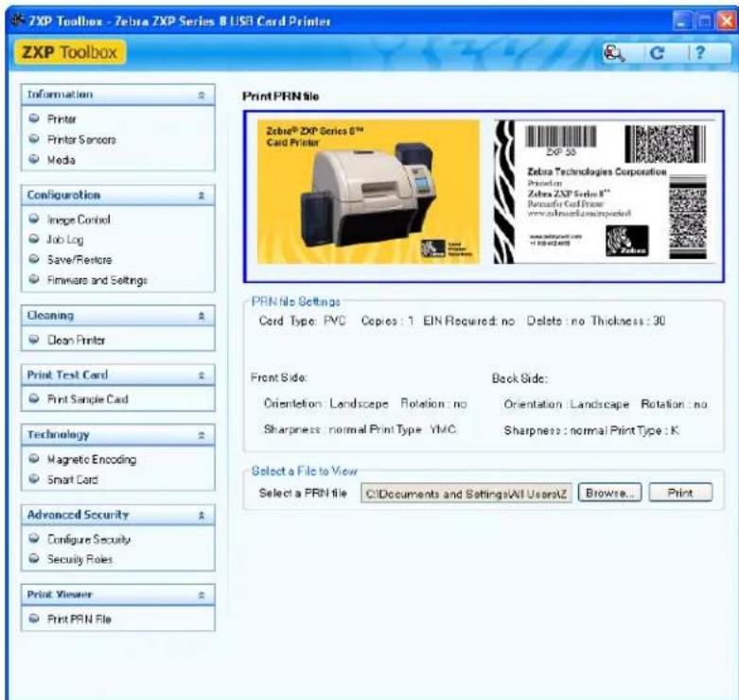
Task: Collapse the Cleaning panel
Action: 202,316
